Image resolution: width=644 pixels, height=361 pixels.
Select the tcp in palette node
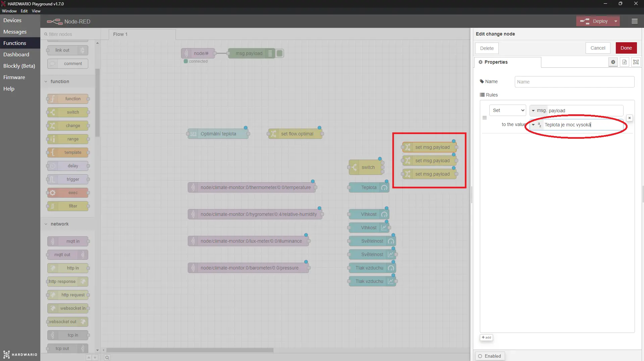[x=68, y=335]
